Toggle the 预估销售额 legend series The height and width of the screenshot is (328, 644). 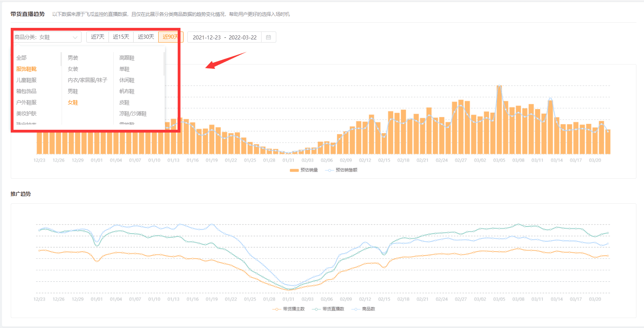click(341, 170)
